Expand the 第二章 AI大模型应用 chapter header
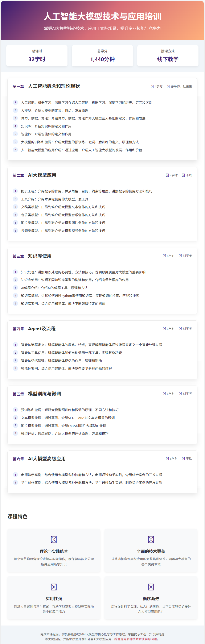 click(102, 175)
